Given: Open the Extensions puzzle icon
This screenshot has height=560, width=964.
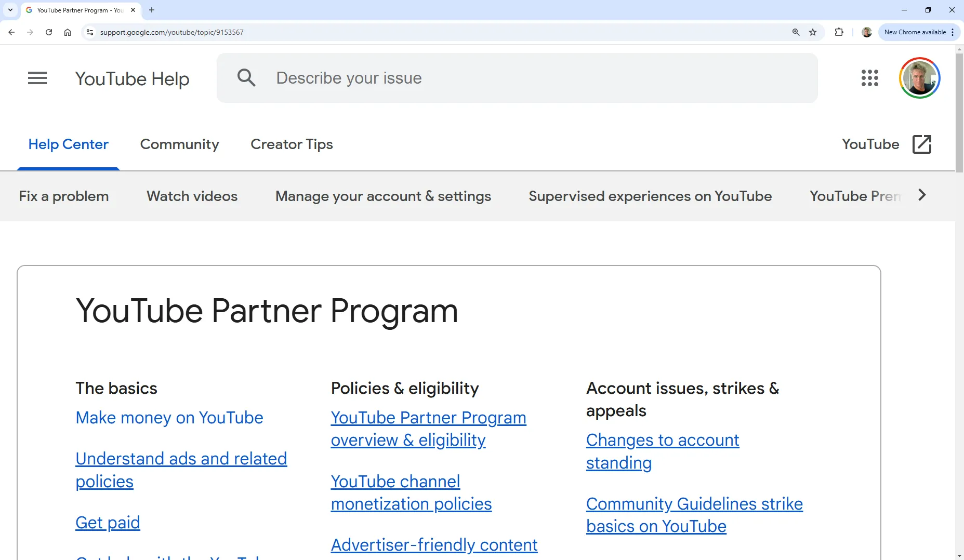Looking at the screenshot, I should click(x=839, y=32).
